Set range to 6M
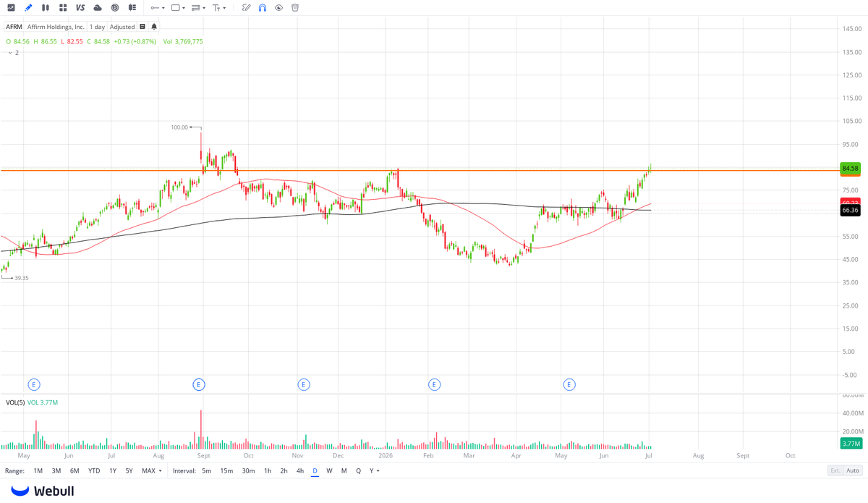 [75, 471]
